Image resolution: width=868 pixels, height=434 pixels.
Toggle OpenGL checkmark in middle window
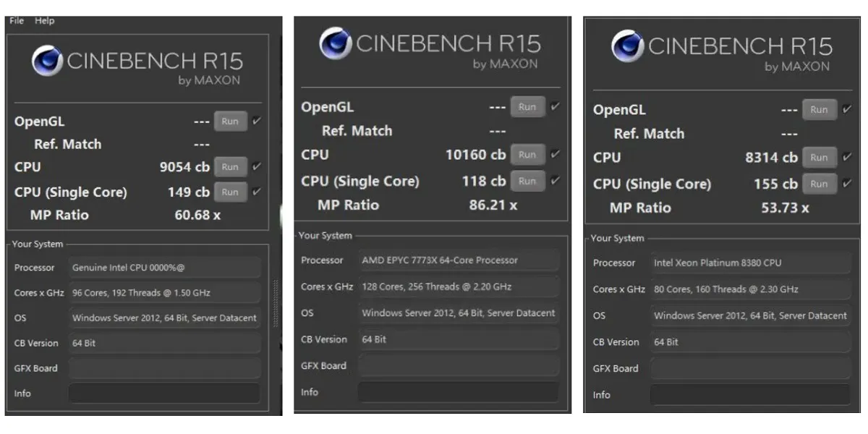[x=555, y=107]
